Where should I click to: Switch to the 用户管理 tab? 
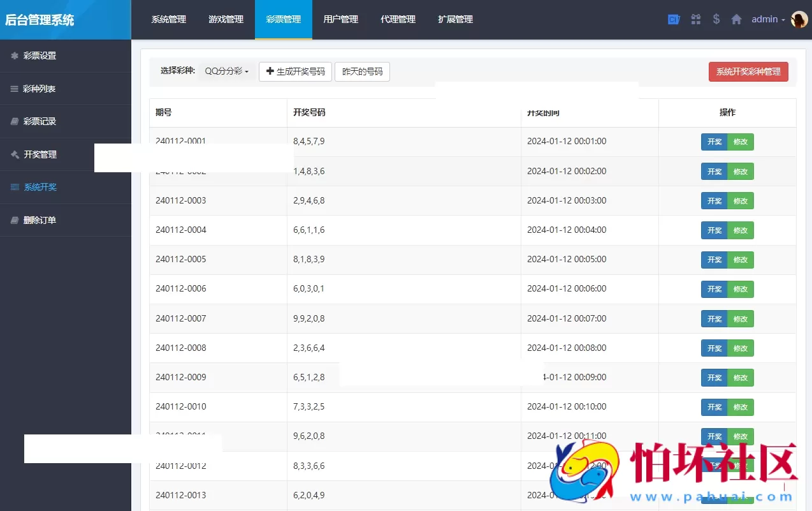(341, 19)
